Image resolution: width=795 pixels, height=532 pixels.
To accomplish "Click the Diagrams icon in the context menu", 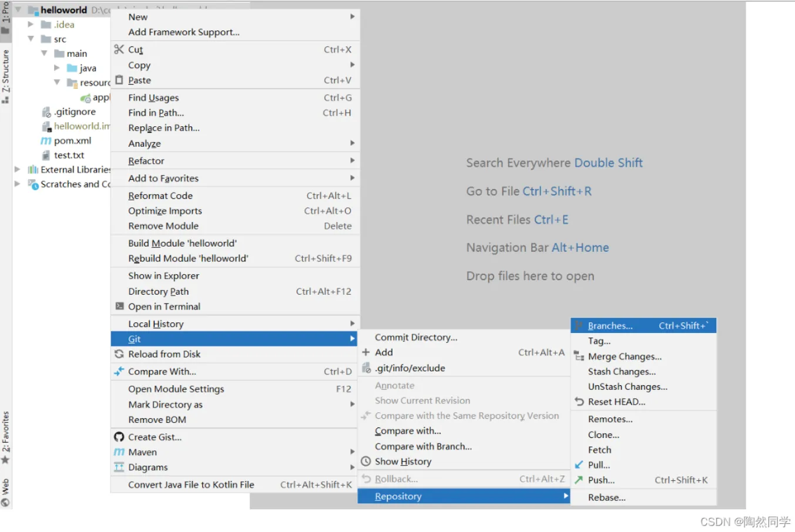I will (x=119, y=467).
